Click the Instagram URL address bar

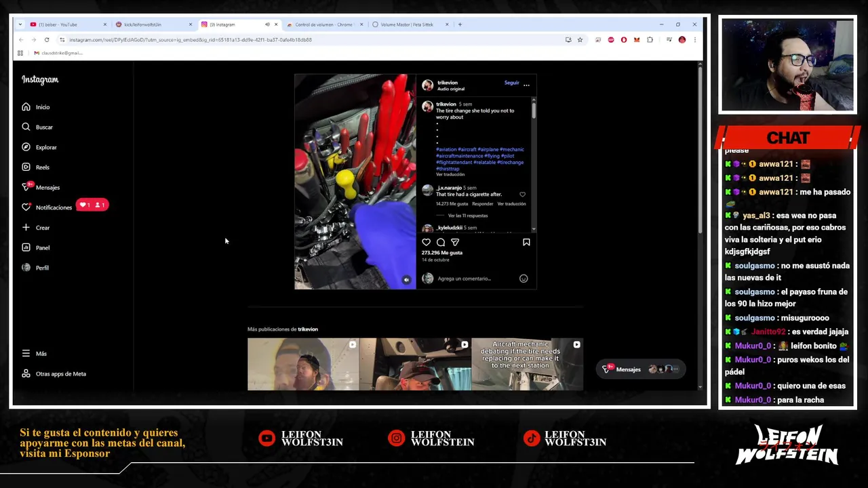(x=312, y=40)
